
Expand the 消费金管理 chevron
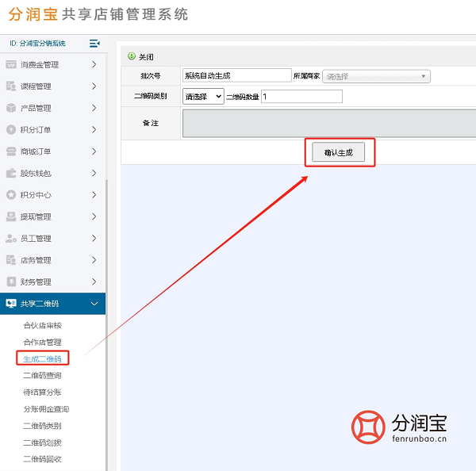tap(94, 65)
